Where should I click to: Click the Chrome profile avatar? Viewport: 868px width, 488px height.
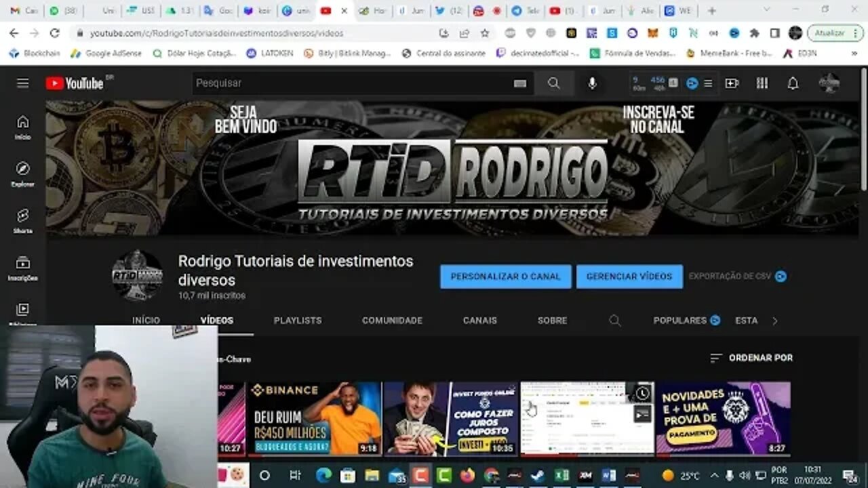click(x=795, y=33)
